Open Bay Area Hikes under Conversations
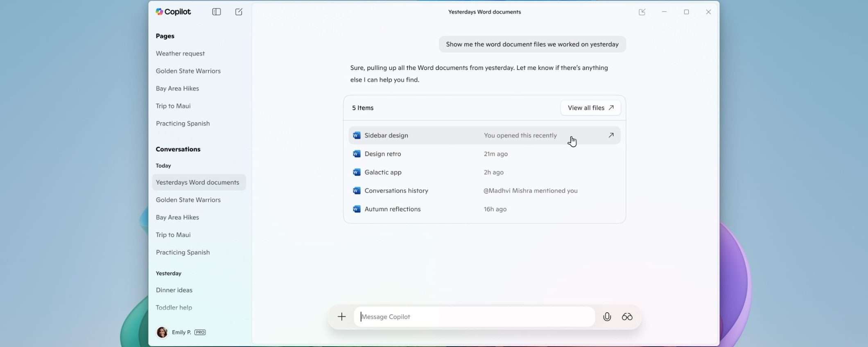The image size is (868, 347). click(x=177, y=217)
